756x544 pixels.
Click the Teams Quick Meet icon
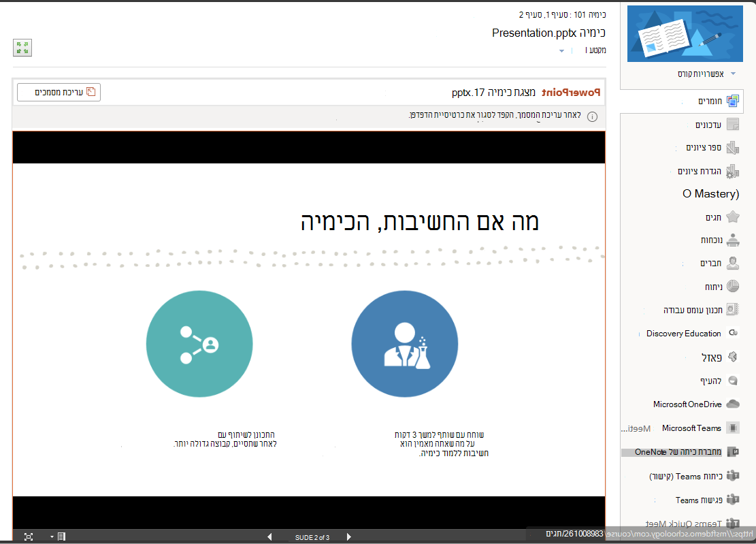[x=732, y=524]
